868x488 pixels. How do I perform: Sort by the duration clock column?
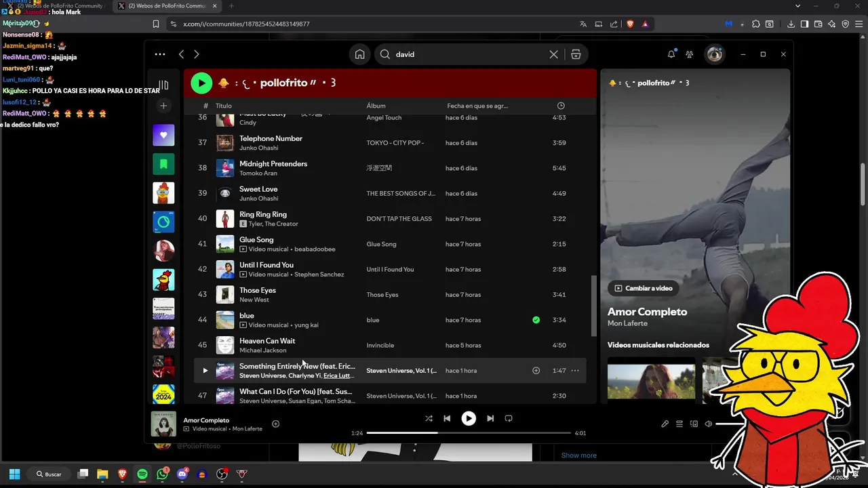pos(561,106)
